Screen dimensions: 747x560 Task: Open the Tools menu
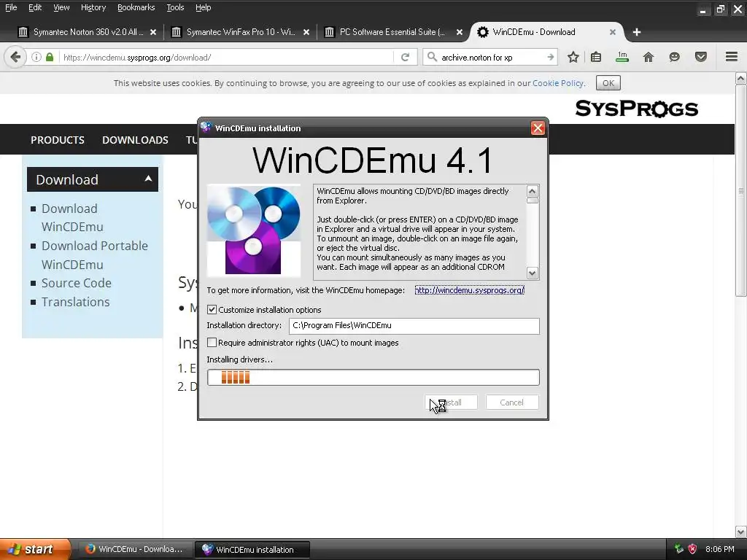pyautogui.click(x=175, y=7)
